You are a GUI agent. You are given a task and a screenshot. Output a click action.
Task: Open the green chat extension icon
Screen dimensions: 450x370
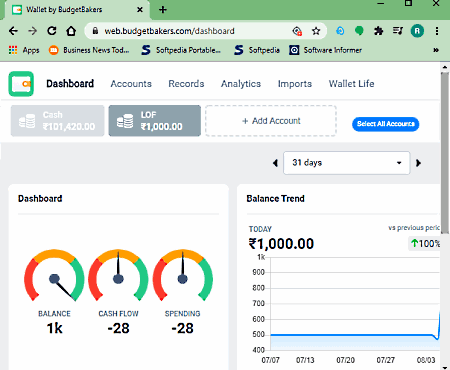coord(359,31)
